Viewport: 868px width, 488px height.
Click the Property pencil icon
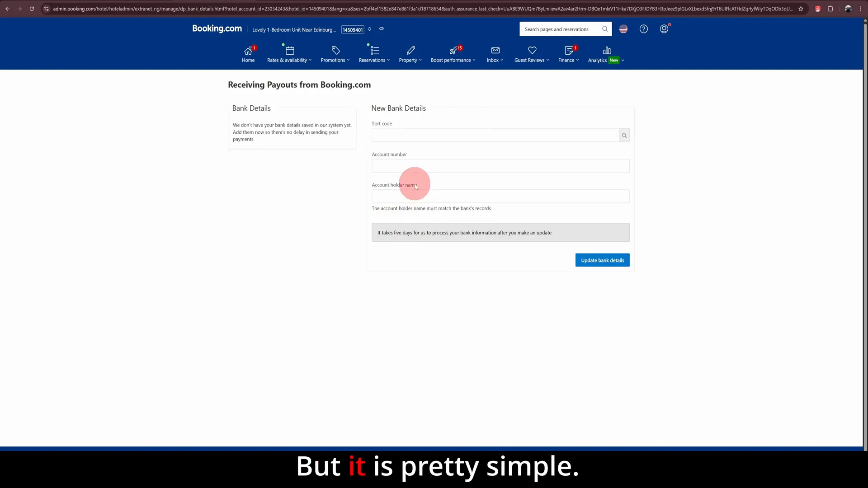[410, 51]
